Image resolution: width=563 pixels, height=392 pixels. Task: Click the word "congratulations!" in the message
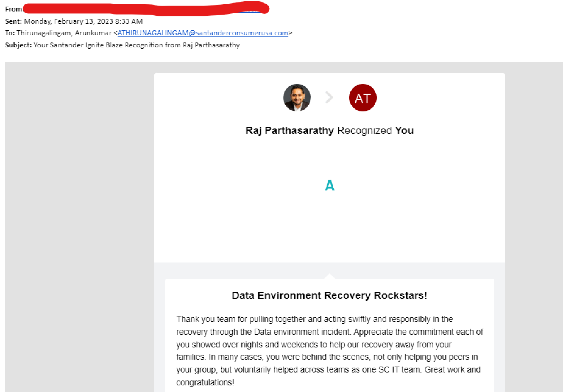click(x=205, y=382)
